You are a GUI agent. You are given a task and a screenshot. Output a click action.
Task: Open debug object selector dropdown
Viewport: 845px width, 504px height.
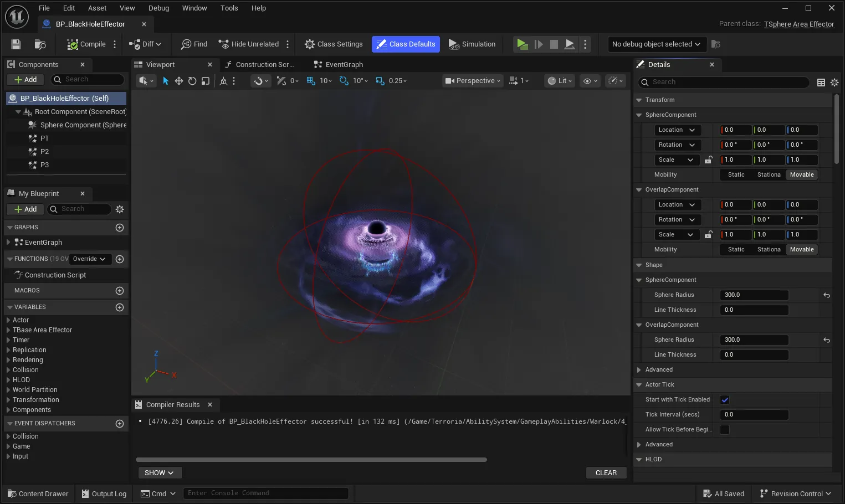(657, 44)
